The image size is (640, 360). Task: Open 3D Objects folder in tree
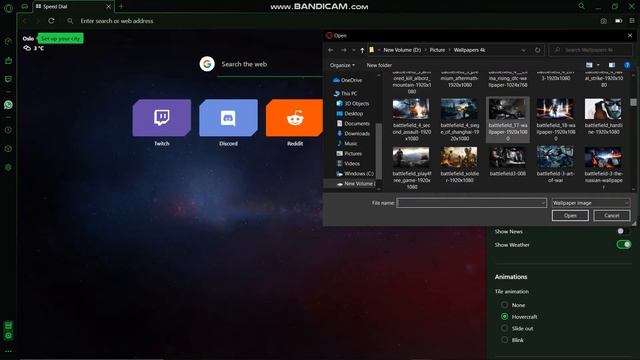[x=353, y=104]
